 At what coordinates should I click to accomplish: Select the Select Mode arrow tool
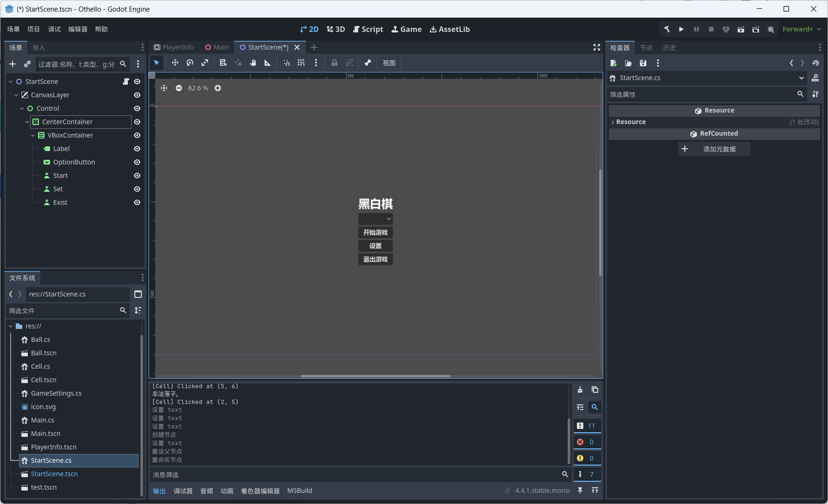click(157, 63)
